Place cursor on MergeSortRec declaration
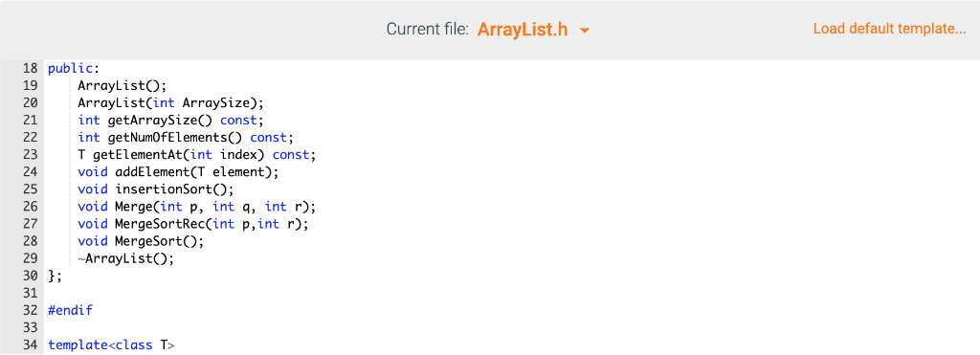The width and height of the screenshot is (980, 355). (193, 223)
